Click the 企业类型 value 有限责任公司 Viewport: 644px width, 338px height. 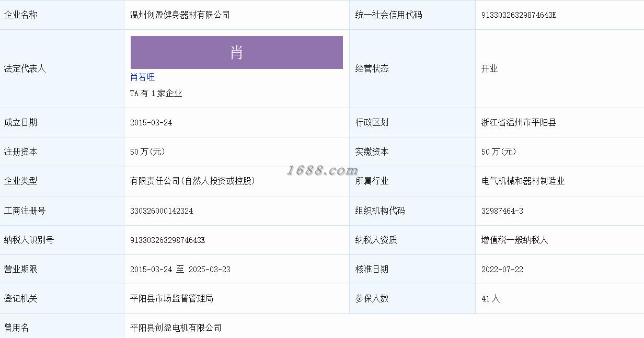[x=192, y=181]
